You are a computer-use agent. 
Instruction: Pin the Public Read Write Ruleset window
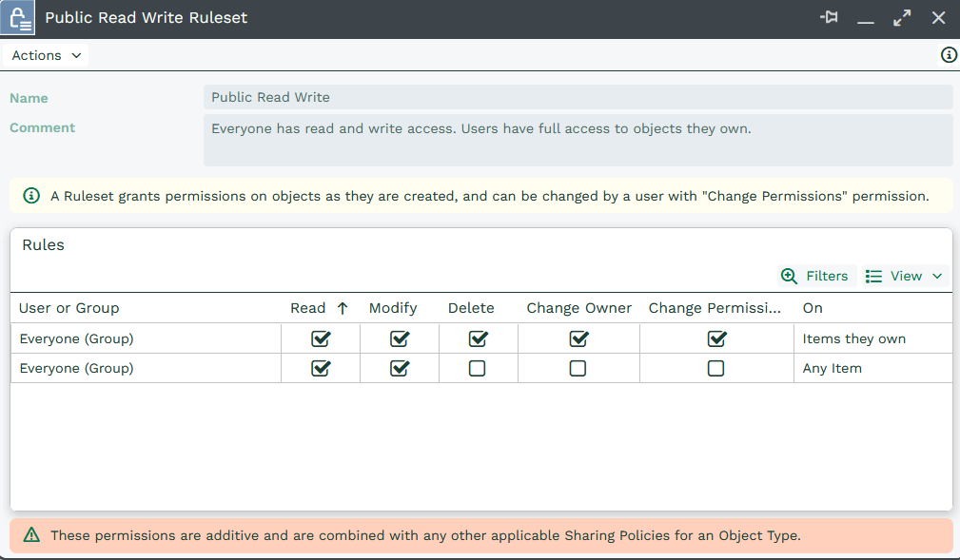tap(829, 18)
